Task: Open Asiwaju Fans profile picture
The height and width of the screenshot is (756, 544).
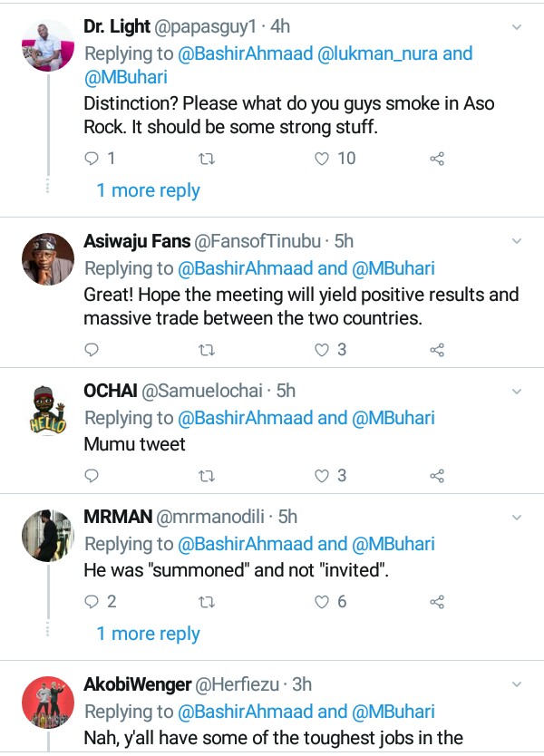Action: 47,258
